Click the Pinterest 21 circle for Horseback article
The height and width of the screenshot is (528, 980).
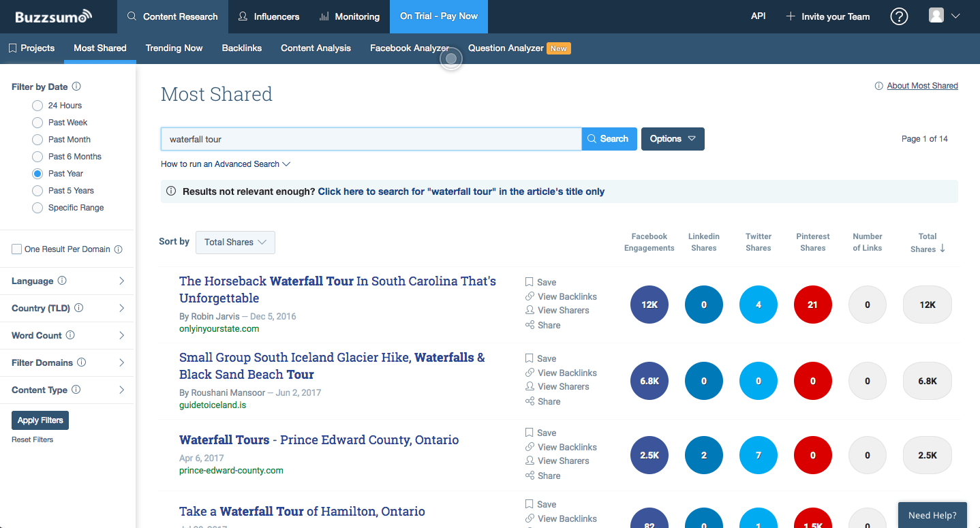813,305
